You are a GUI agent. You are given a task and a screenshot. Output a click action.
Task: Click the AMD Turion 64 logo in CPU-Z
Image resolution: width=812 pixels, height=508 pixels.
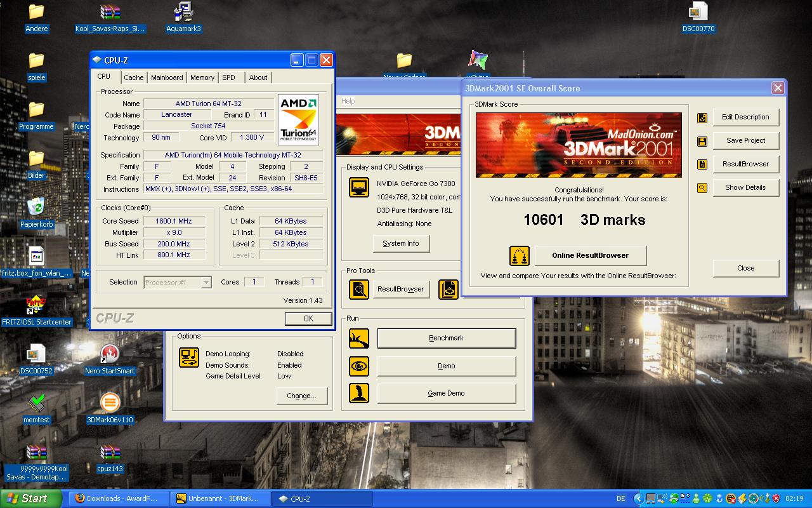click(298, 120)
